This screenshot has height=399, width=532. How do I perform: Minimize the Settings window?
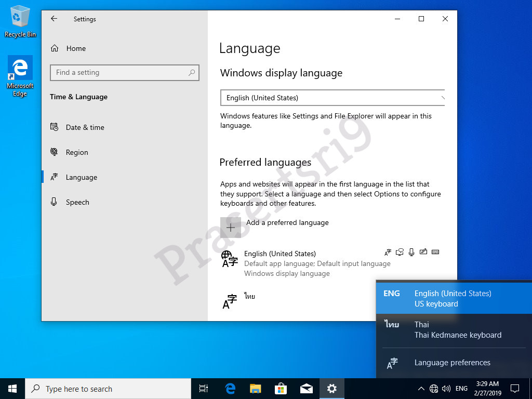[397, 19]
